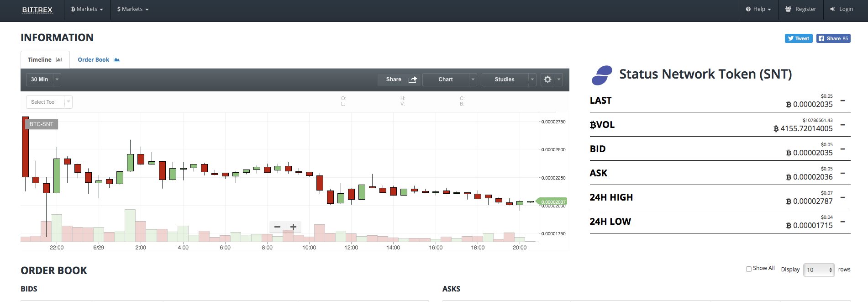Open the 30 Min interval dropdown
The image size is (868, 302).
pyautogui.click(x=43, y=79)
